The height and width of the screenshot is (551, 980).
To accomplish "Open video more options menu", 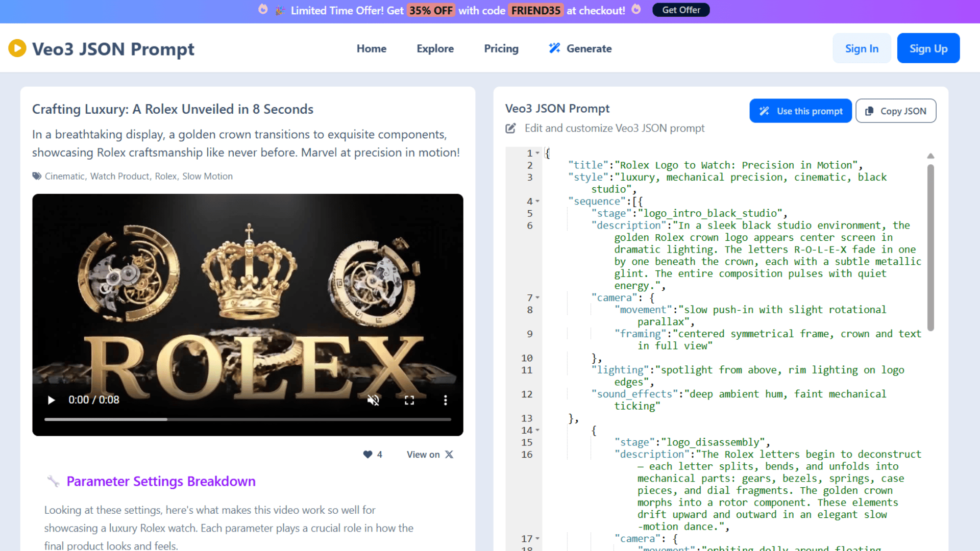I will coord(445,400).
